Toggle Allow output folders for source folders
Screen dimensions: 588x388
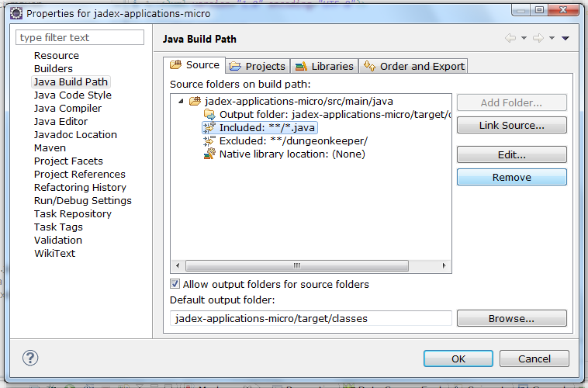point(175,284)
